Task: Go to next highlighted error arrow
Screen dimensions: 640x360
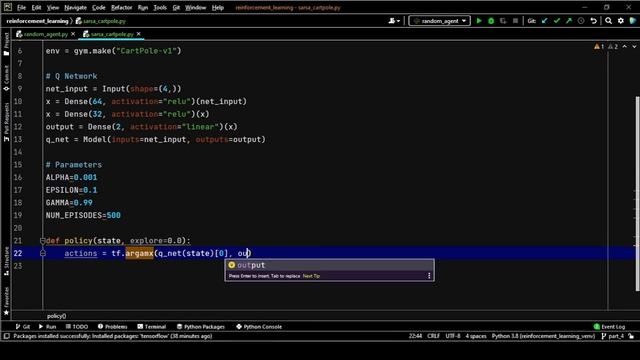Action: point(634,47)
